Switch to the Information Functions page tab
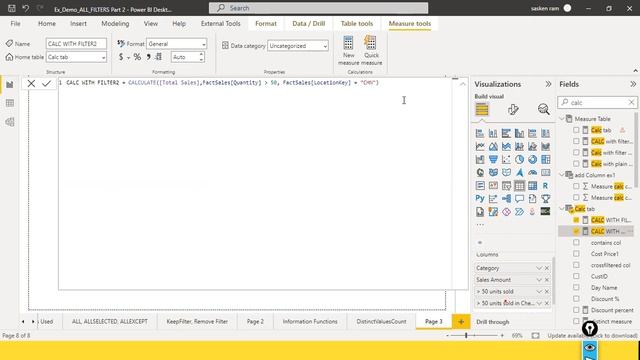 (x=310, y=322)
